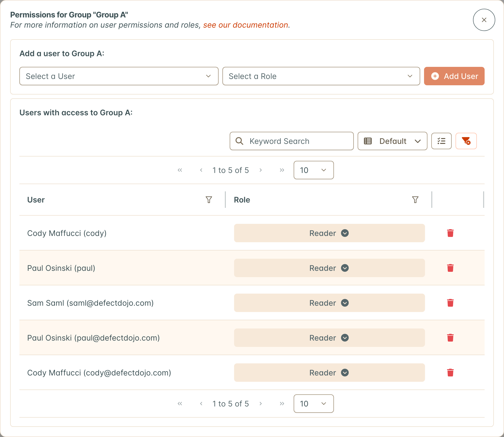Remove Paul Osinski (paul) via trash icon
Viewport: 504px width, 437px height.
[x=450, y=268]
